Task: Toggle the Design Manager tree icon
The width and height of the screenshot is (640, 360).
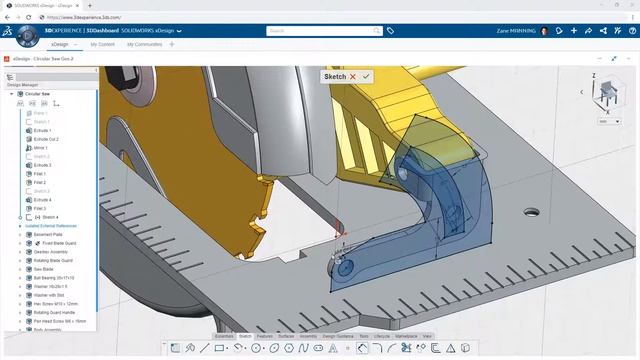Action: click(10, 77)
